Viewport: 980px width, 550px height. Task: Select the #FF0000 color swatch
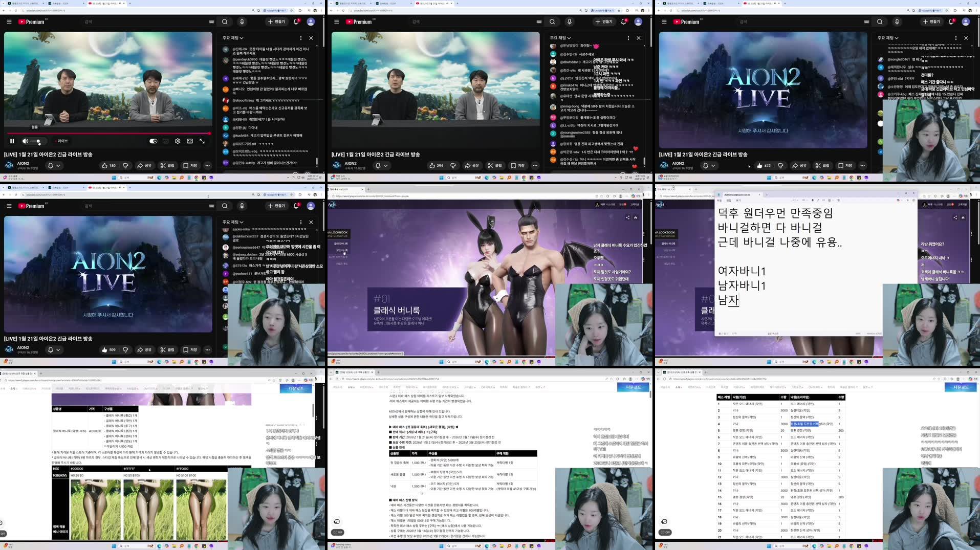tap(183, 469)
